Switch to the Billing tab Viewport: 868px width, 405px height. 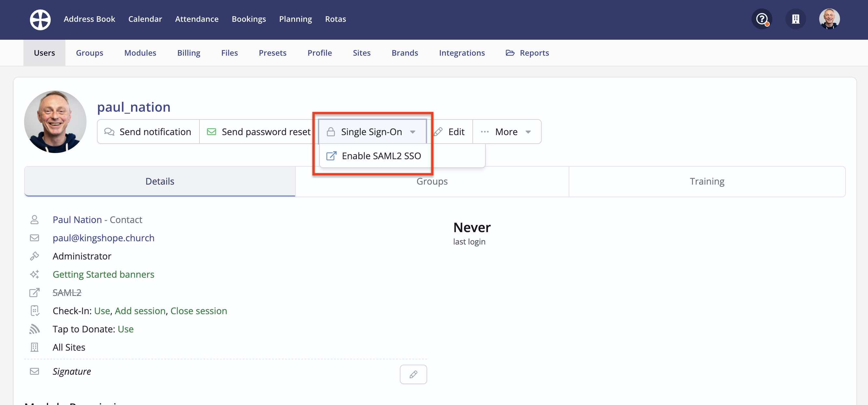point(189,53)
